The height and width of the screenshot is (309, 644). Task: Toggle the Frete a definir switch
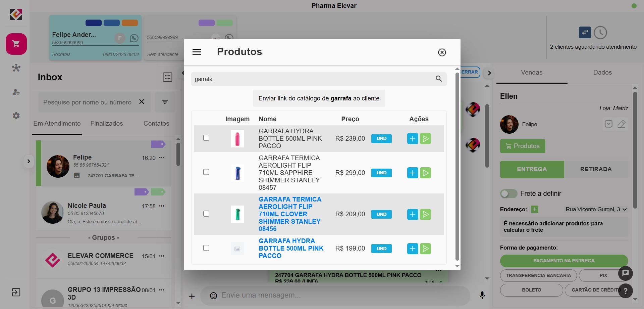tap(508, 194)
